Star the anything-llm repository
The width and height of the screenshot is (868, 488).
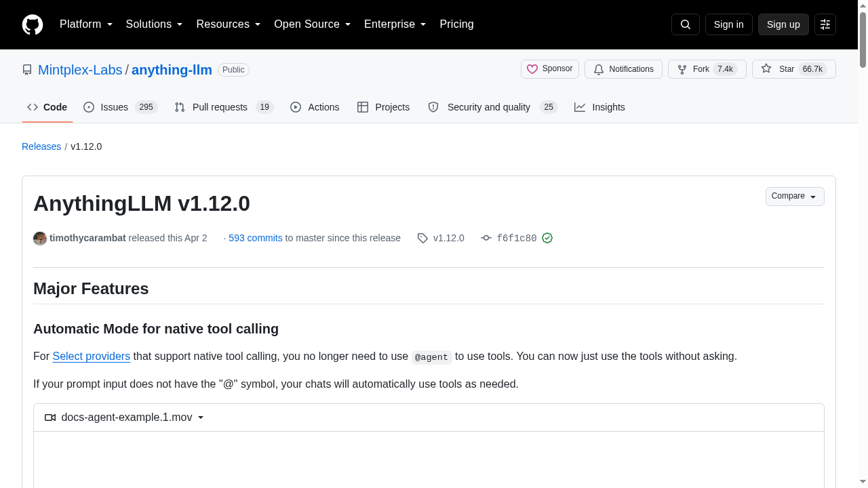[x=794, y=69]
